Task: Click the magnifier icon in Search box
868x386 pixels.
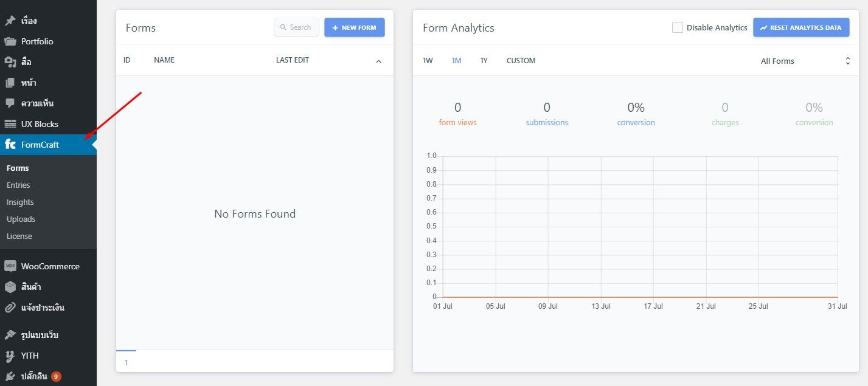Action: (x=283, y=27)
